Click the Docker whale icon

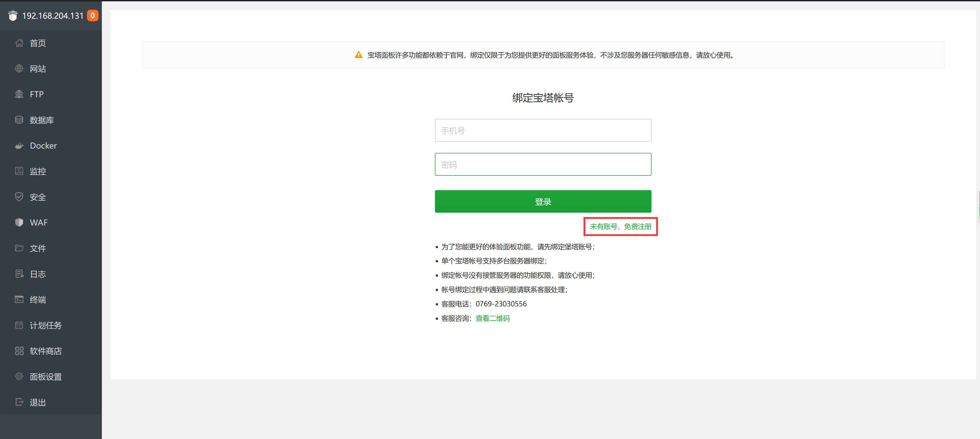[x=19, y=146]
